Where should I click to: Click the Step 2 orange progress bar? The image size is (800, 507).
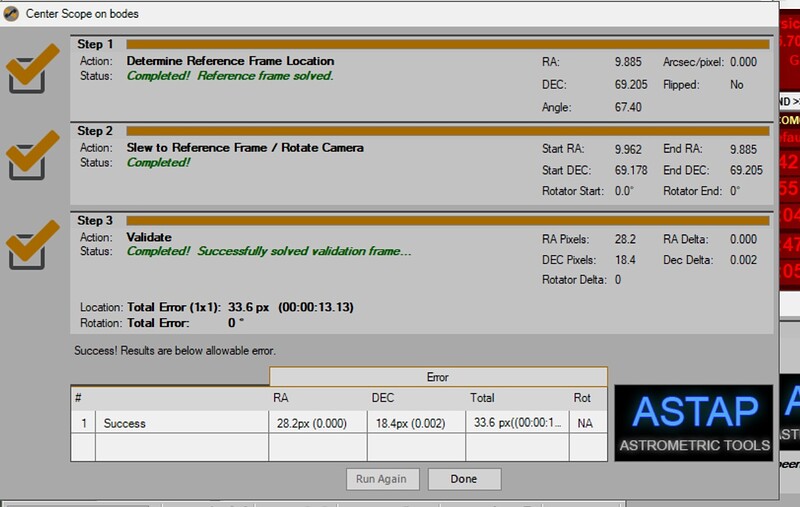[x=447, y=131]
